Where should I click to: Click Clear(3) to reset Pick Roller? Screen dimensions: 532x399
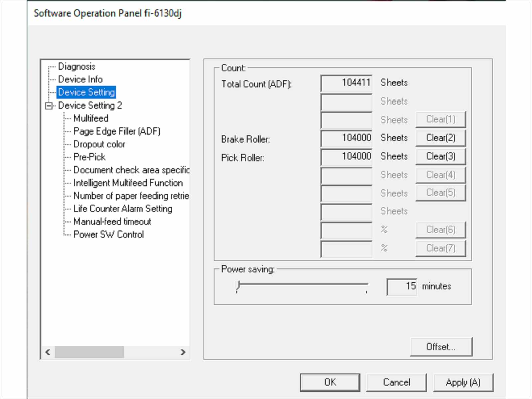(x=441, y=157)
